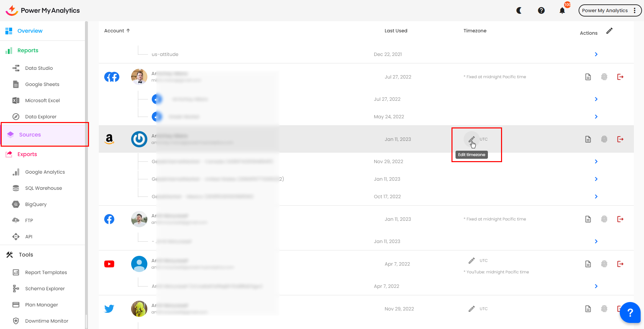
Task: Open BigQuery exports link
Action: click(36, 204)
